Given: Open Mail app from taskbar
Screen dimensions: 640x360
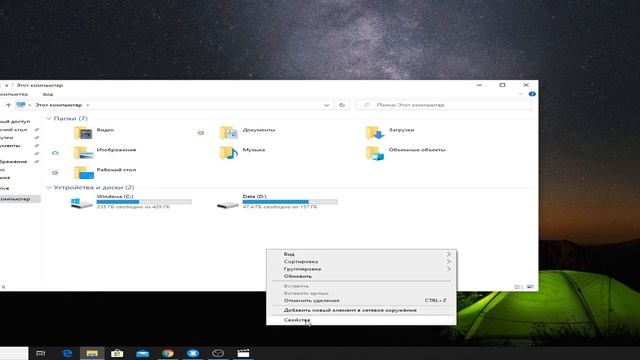Looking at the screenshot, I should (x=142, y=353).
